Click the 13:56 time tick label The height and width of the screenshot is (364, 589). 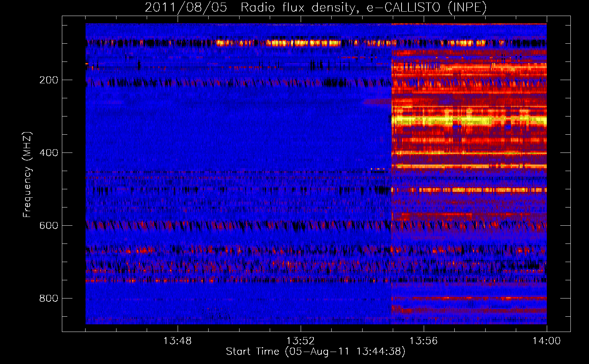[423, 341]
